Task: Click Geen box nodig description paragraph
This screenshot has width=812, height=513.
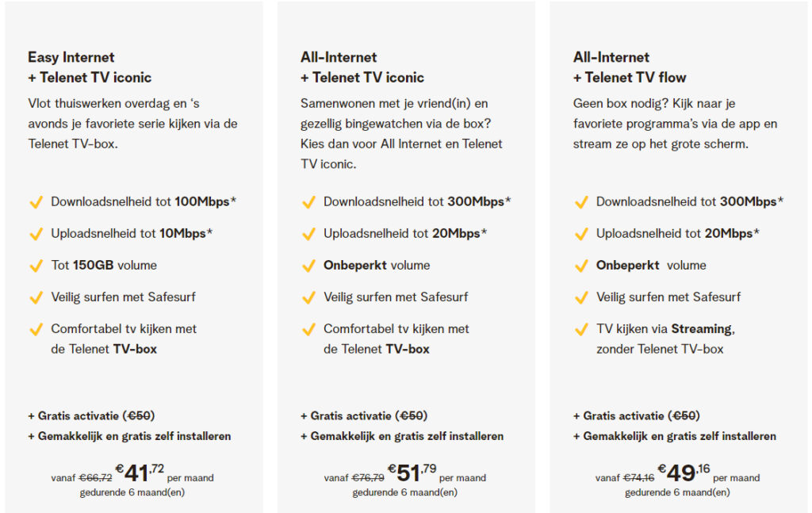Action: click(x=676, y=124)
